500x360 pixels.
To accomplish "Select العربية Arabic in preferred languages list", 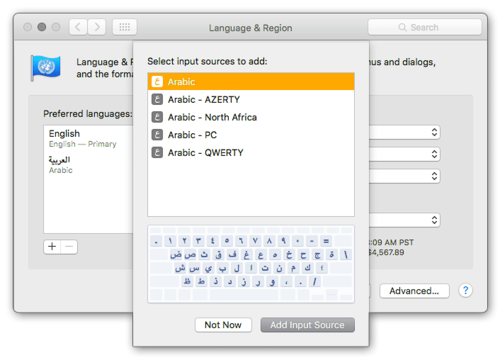I will pyautogui.click(x=88, y=165).
